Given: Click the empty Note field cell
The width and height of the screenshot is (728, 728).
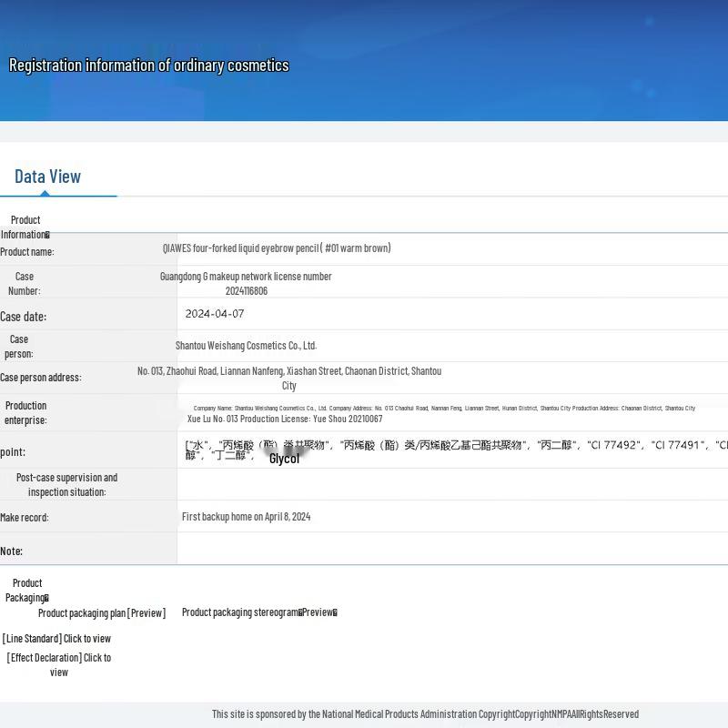Looking at the screenshot, I should tap(451, 550).
